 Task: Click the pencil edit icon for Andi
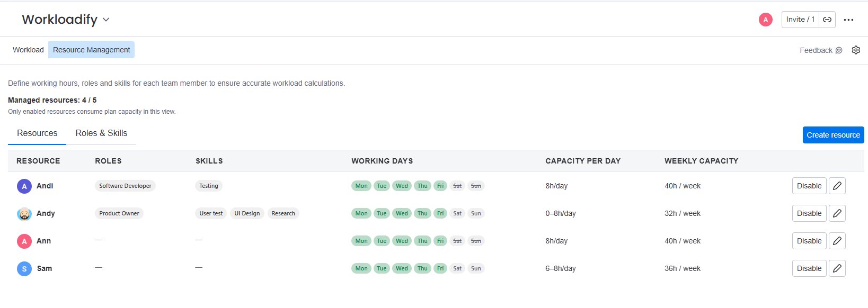[x=837, y=186]
